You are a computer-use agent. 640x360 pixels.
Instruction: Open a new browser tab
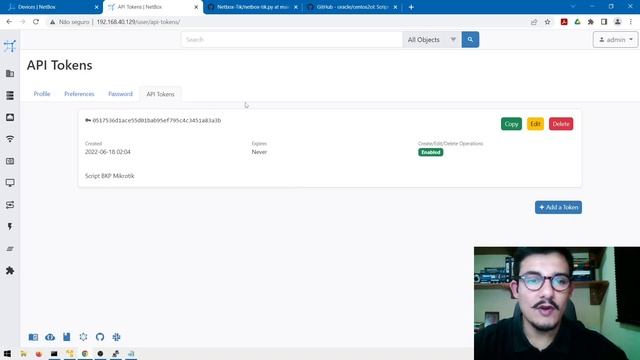pos(411,7)
